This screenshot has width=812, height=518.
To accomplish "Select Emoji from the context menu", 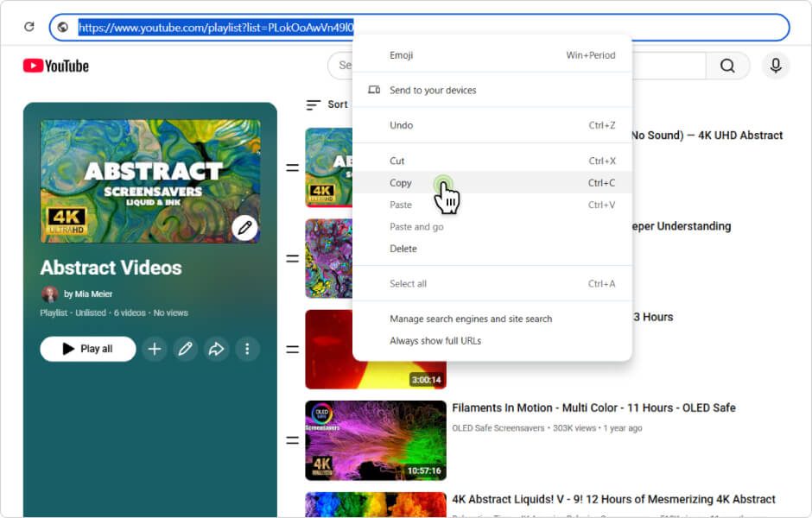I will [401, 55].
